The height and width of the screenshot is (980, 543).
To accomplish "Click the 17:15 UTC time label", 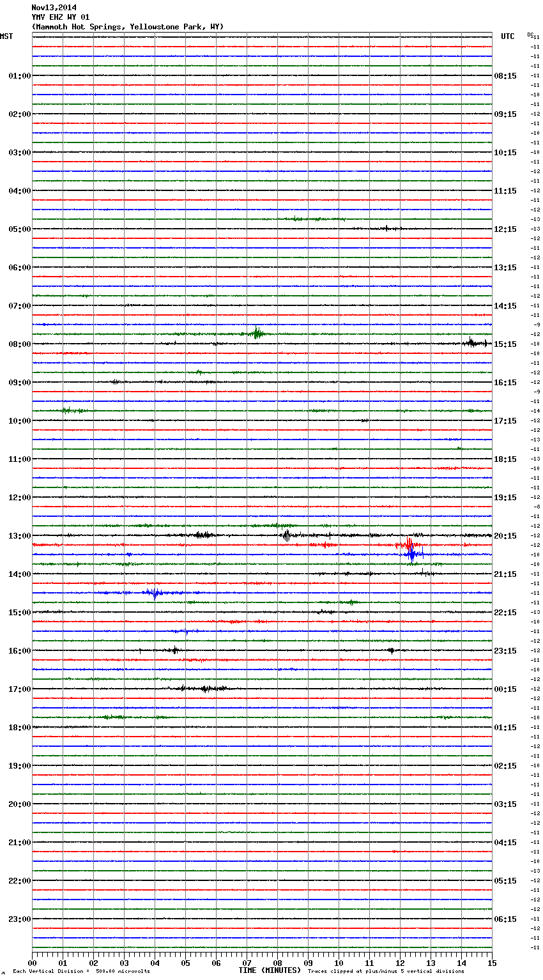I will (x=505, y=421).
